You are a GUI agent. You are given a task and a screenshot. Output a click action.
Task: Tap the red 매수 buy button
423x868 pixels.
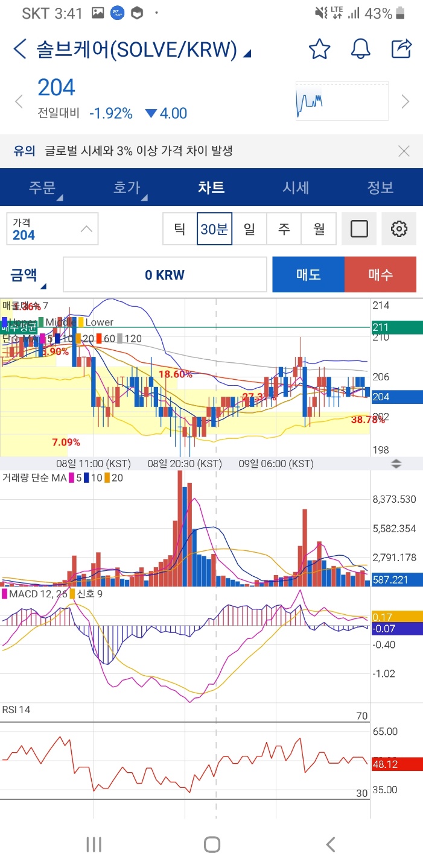point(380,275)
